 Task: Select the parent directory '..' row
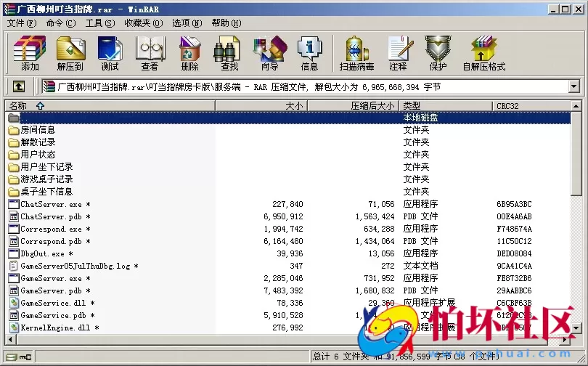pos(288,118)
